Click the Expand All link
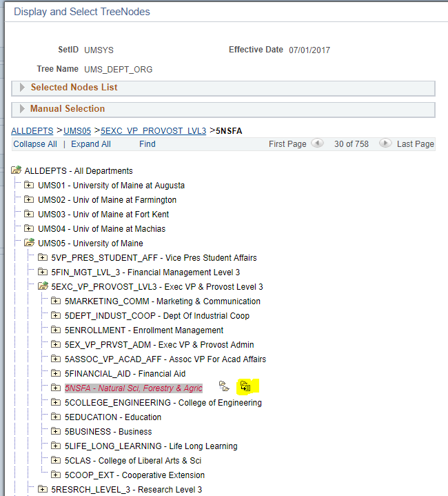 pyautogui.click(x=91, y=144)
